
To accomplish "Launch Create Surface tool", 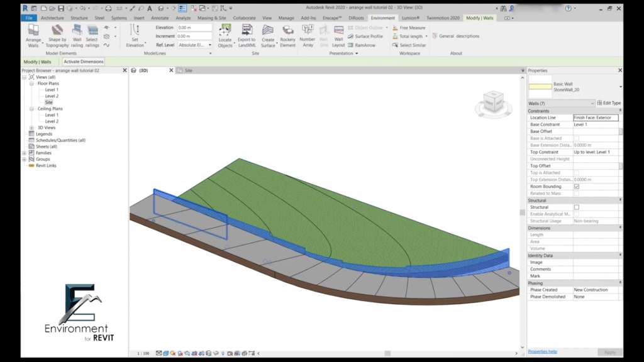I will (268, 36).
